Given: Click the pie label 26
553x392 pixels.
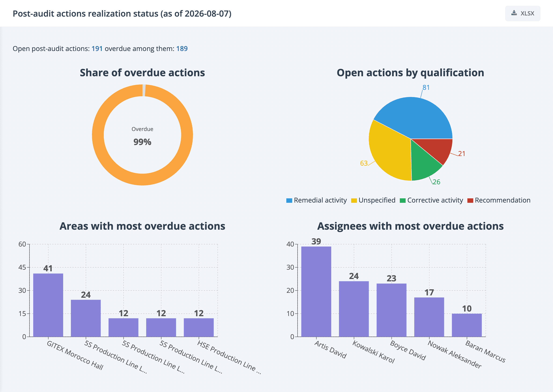Looking at the screenshot, I should pyautogui.click(x=437, y=182).
